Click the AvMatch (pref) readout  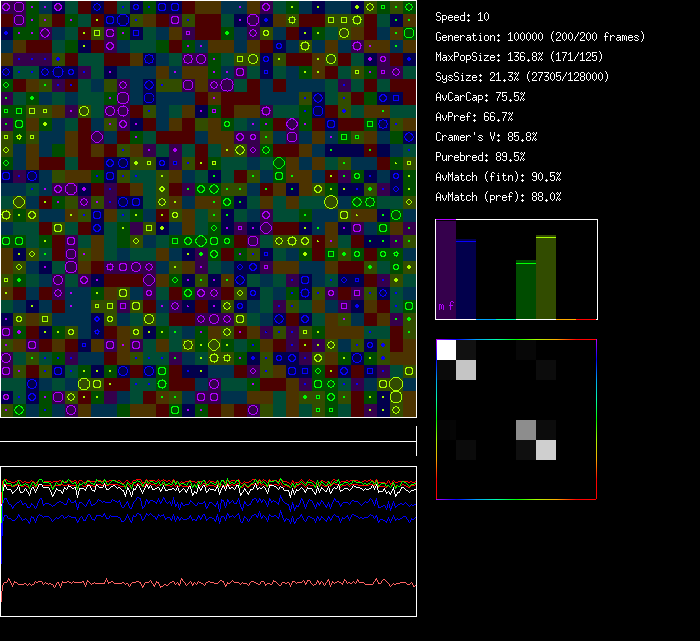coord(498,197)
